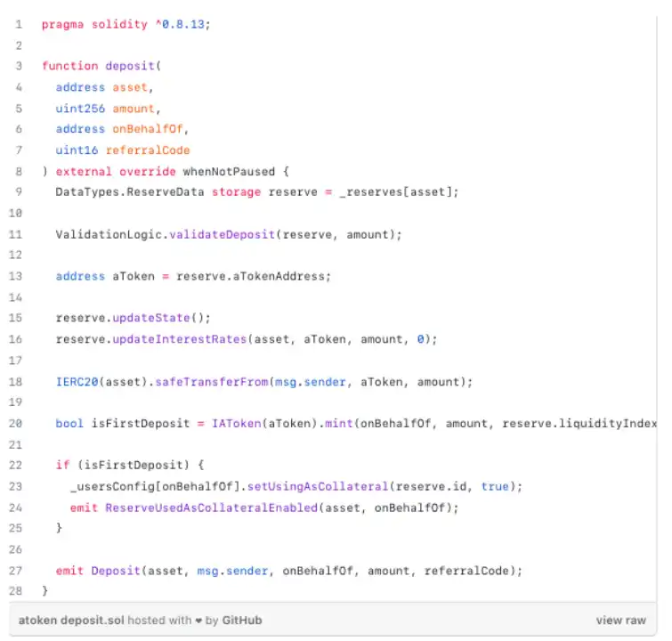Click line number 13
The image size is (672, 641).
click(x=15, y=276)
